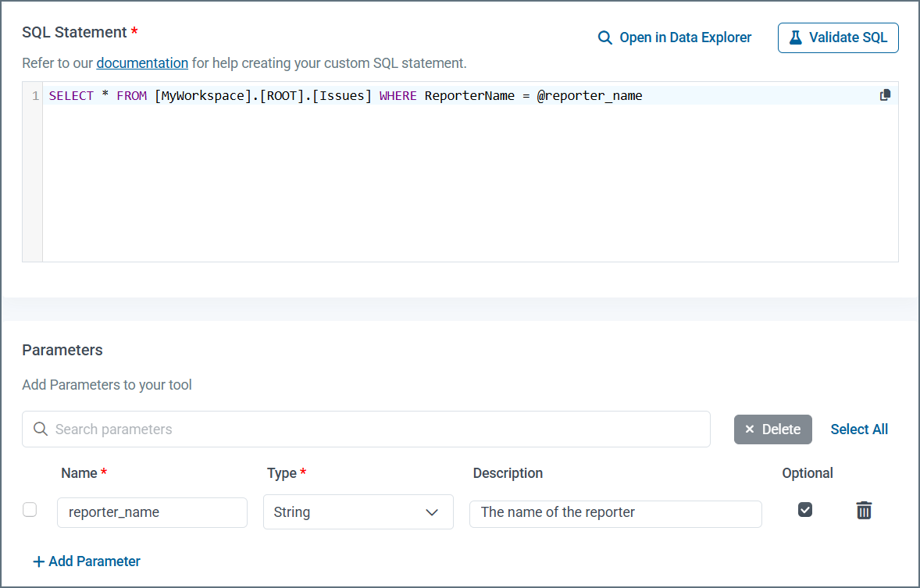
Task: Delete the reporter_name parameter via trash icon
Action: [864, 510]
